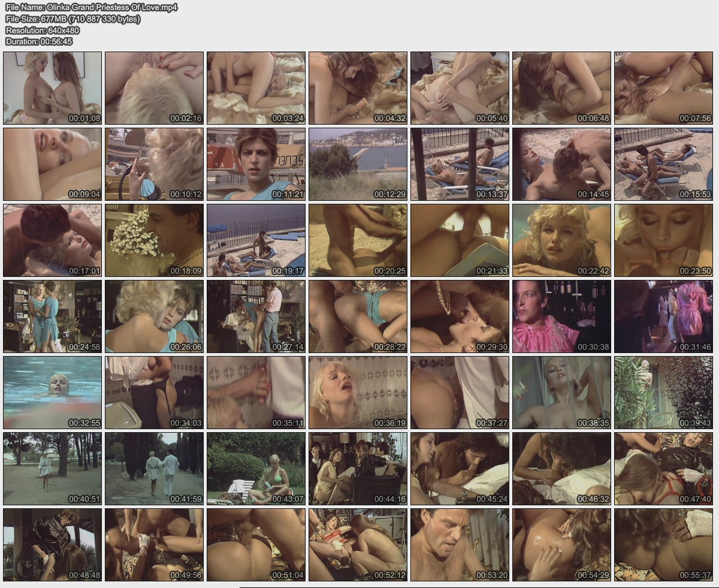
Task: Click the thumbnail at 00:53:20
Action: tap(460, 544)
